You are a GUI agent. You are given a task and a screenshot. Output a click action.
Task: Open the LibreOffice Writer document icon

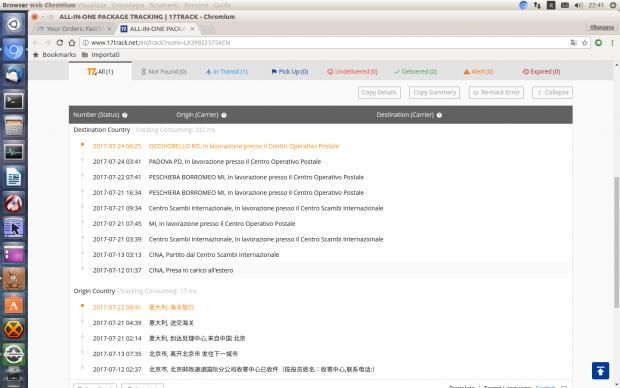pos(14,177)
